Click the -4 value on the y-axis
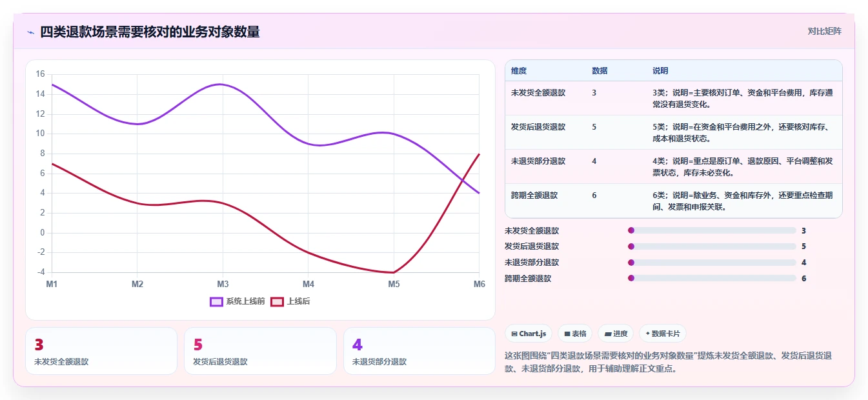The width and height of the screenshot is (868, 400). [x=40, y=272]
